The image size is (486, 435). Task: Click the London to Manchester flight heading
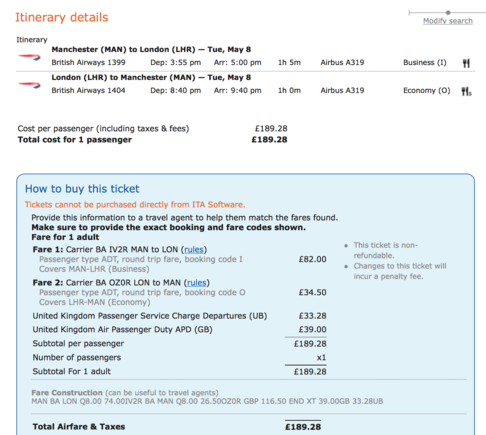click(x=151, y=77)
